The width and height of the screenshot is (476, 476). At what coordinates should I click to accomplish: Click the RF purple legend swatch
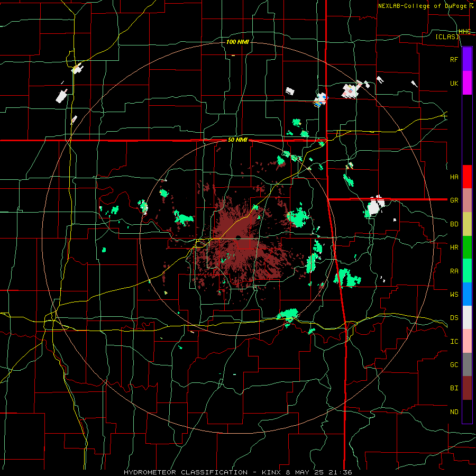(467, 59)
